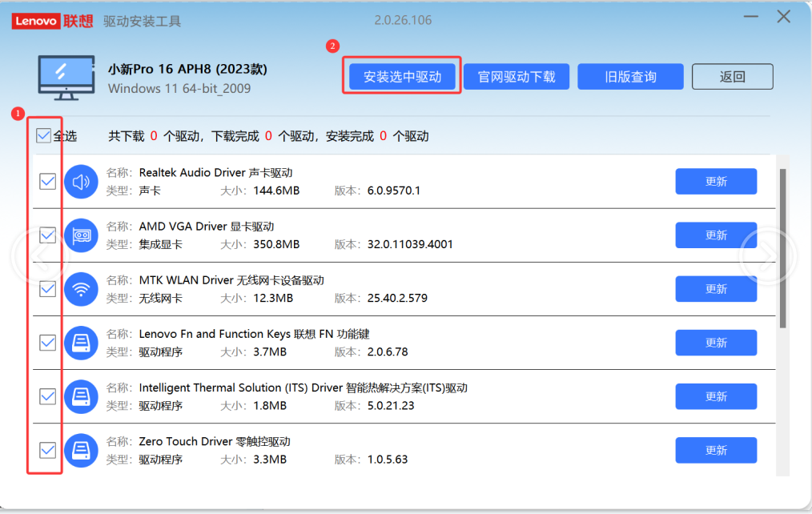The height and width of the screenshot is (514, 812).
Task: Click the AMD VGA graphics card icon
Action: tap(81, 235)
